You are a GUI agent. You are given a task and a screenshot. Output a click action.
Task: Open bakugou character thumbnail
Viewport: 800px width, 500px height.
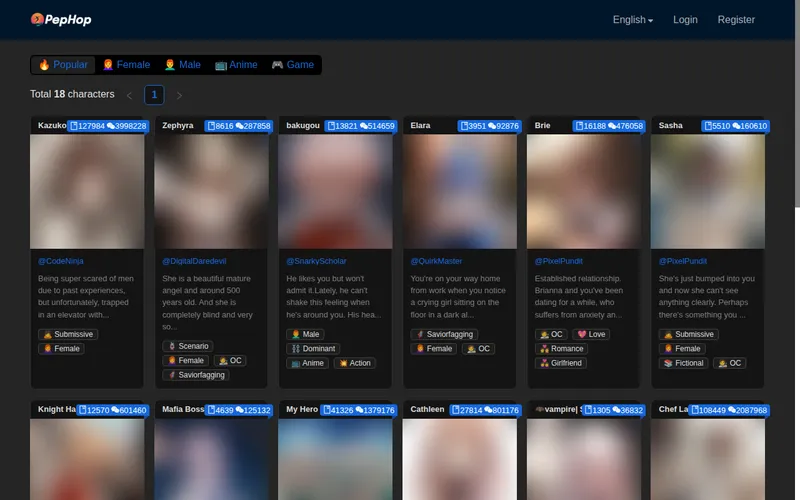(335, 191)
